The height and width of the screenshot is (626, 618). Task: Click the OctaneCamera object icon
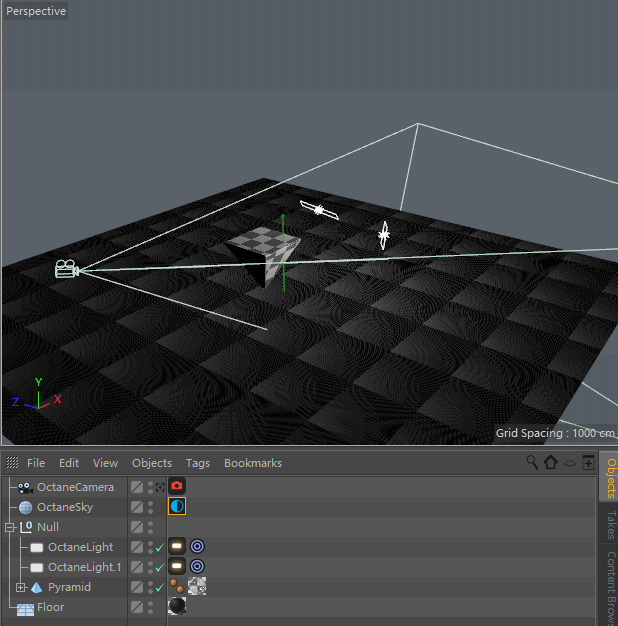(26, 487)
